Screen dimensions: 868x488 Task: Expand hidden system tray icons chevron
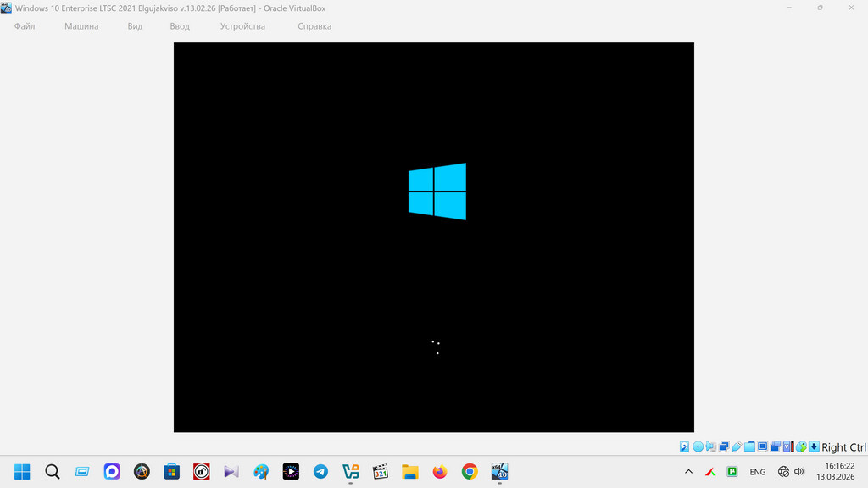[x=688, y=471]
